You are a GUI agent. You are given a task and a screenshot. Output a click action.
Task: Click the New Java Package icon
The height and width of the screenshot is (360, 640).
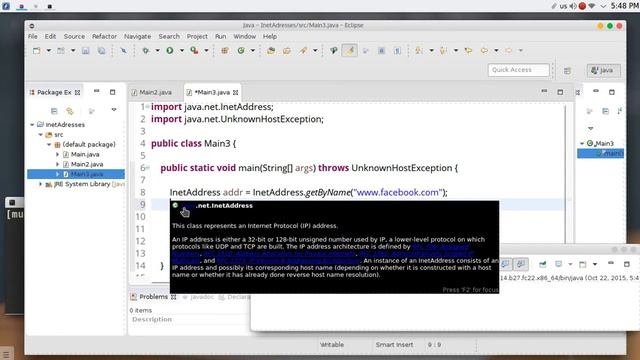224,51
